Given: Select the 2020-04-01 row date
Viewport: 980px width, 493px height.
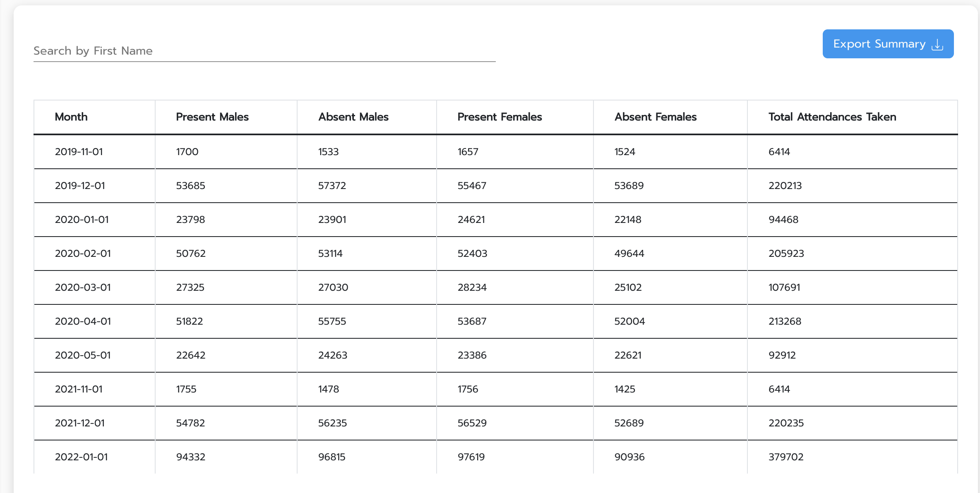Looking at the screenshot, I should 83,321.
